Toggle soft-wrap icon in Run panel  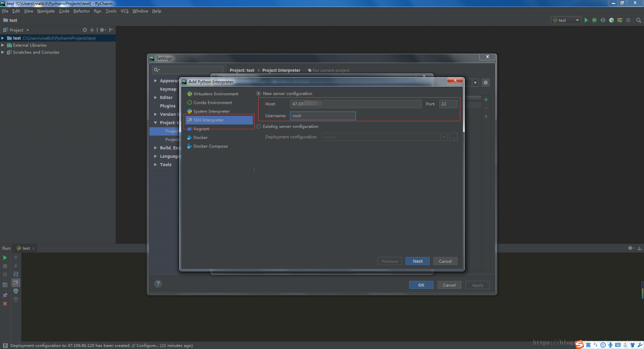click(16, 274)
